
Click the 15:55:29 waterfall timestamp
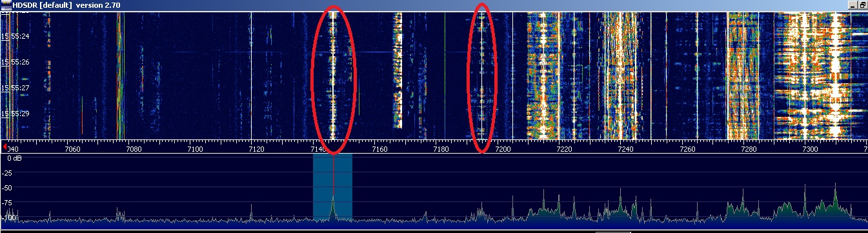(15, 114)
